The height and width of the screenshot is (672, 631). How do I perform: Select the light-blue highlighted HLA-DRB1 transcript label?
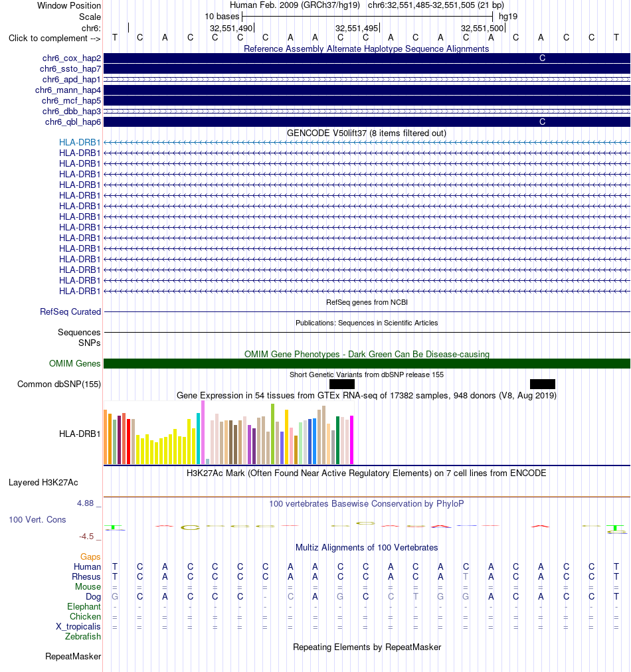(80, 142)
